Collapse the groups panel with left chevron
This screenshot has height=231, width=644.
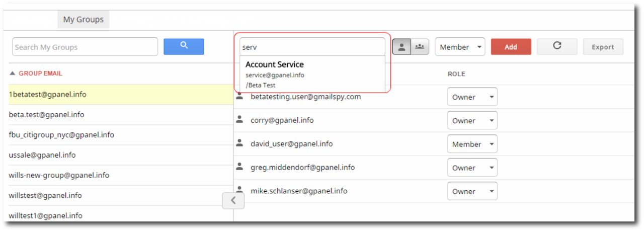point(233,200)
